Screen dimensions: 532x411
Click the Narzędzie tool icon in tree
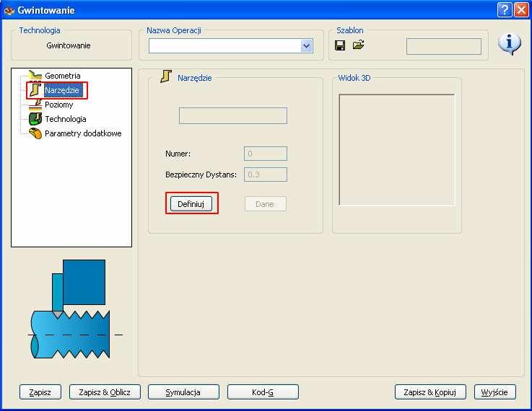tap(35, 90)
